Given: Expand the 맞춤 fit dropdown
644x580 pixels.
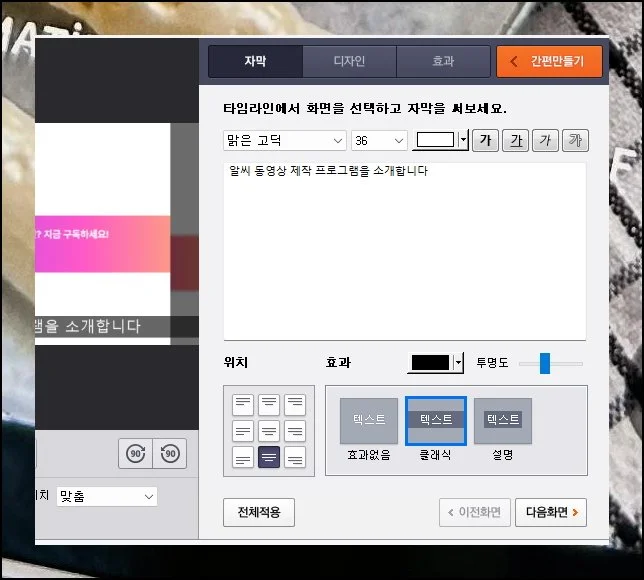Looking at the screenshot, I should point(107,496).
